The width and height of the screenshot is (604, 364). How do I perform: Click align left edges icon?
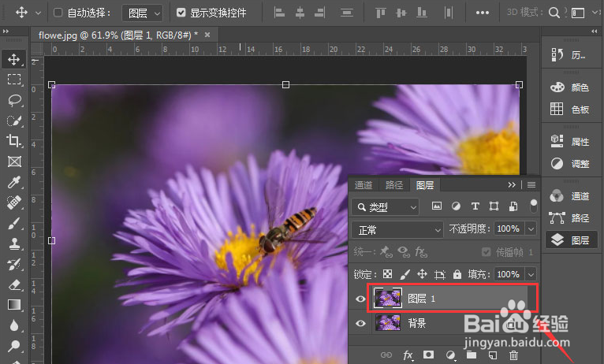click(x=279, y=13)
